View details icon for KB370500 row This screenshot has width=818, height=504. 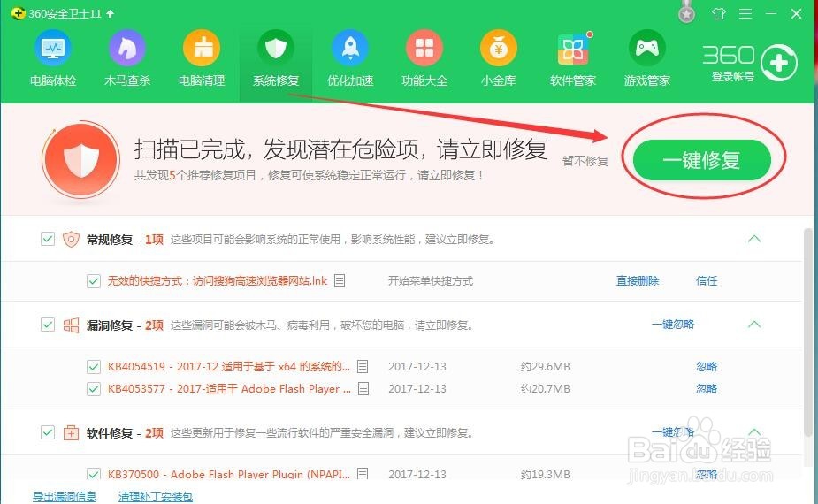click(363, 474)
